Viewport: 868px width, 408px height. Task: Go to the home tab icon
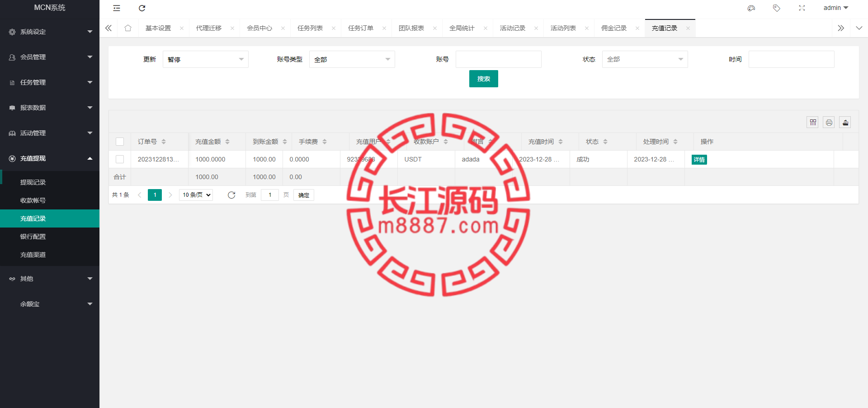[128, 28]
